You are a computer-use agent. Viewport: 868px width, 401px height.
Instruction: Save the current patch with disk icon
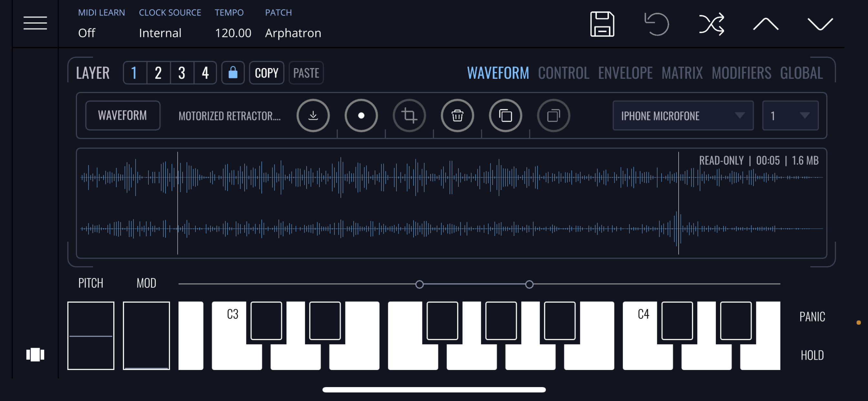point(602,24)
